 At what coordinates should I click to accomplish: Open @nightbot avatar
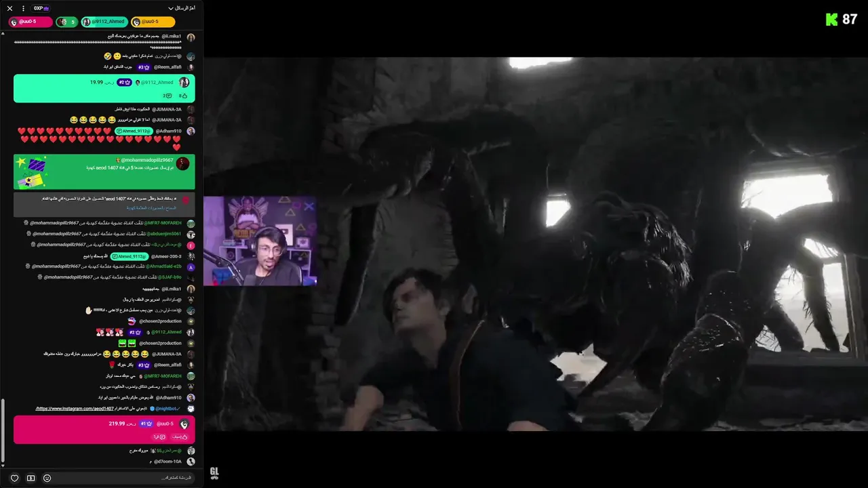(191, 409)
